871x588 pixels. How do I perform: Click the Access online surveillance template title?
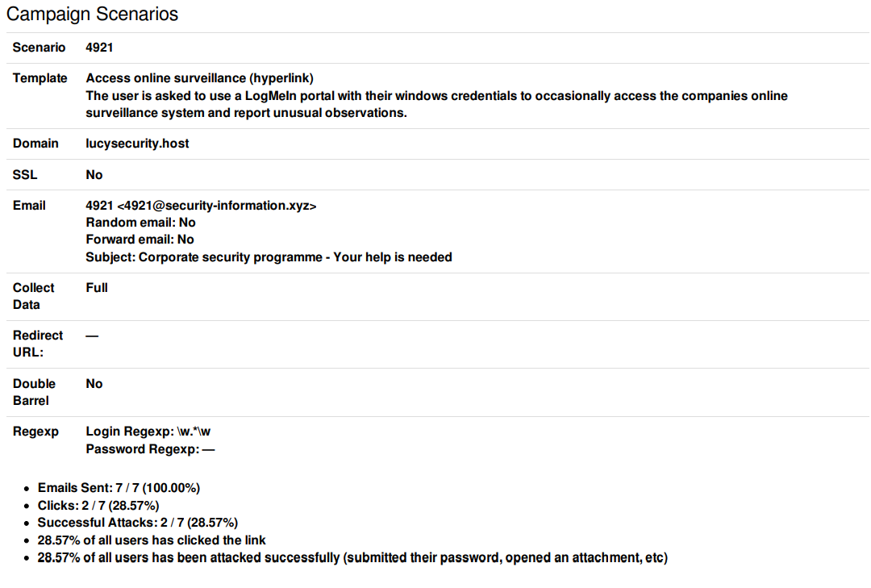(x=199, y=77)
